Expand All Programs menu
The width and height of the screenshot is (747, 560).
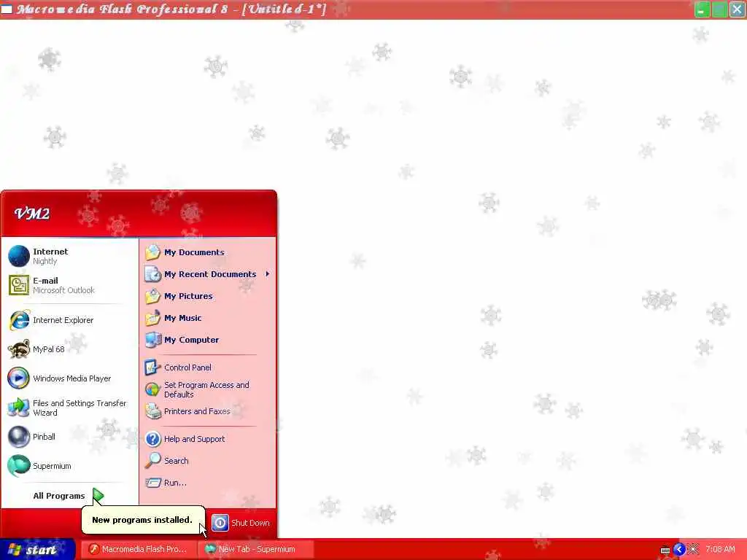pos(69,496)
